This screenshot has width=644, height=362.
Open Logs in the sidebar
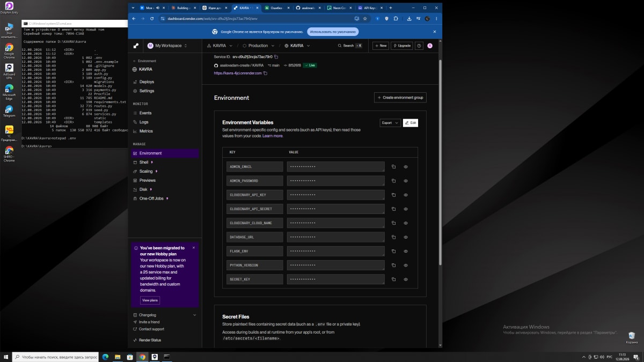coord(144,122)
